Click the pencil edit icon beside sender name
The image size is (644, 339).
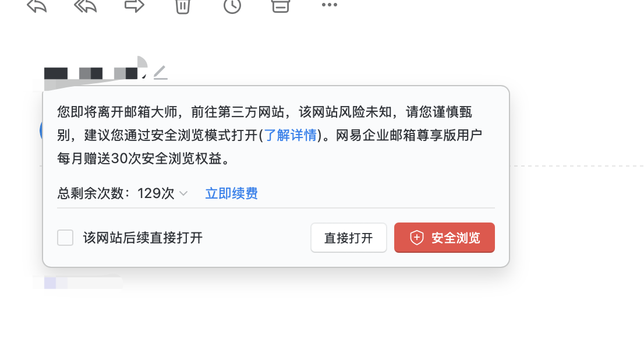point(161,72)
